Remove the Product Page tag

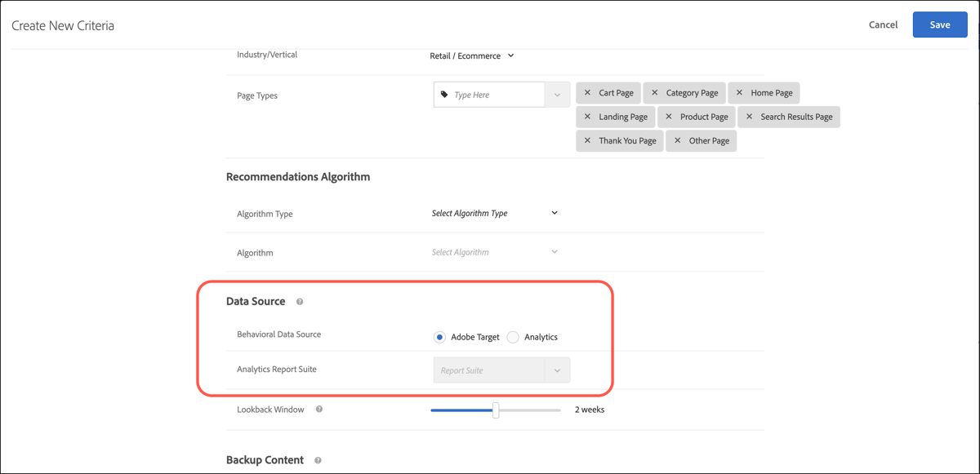pos(669,117)
